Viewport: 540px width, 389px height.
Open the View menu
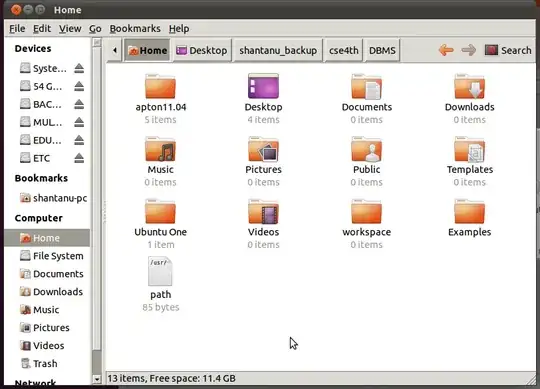pos(70,29)
